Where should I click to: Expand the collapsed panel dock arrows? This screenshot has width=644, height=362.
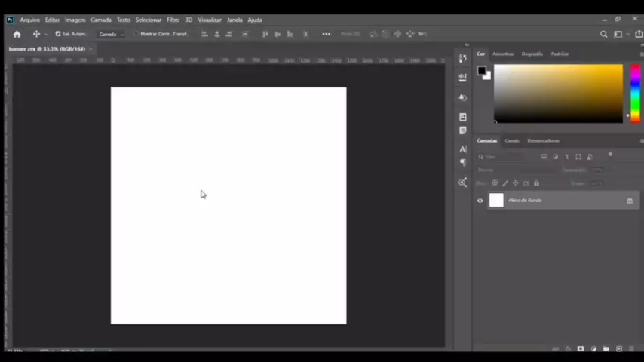(x=467, y=45)
